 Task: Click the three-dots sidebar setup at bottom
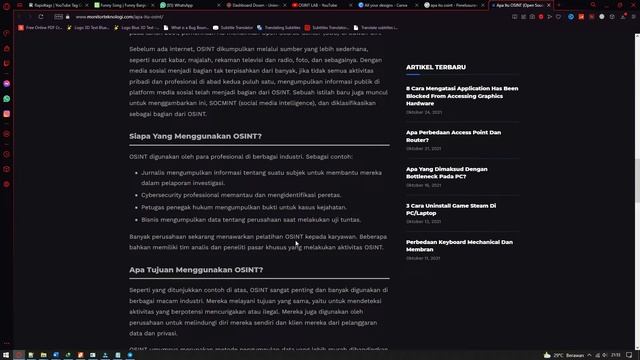[x=7, y=344]
